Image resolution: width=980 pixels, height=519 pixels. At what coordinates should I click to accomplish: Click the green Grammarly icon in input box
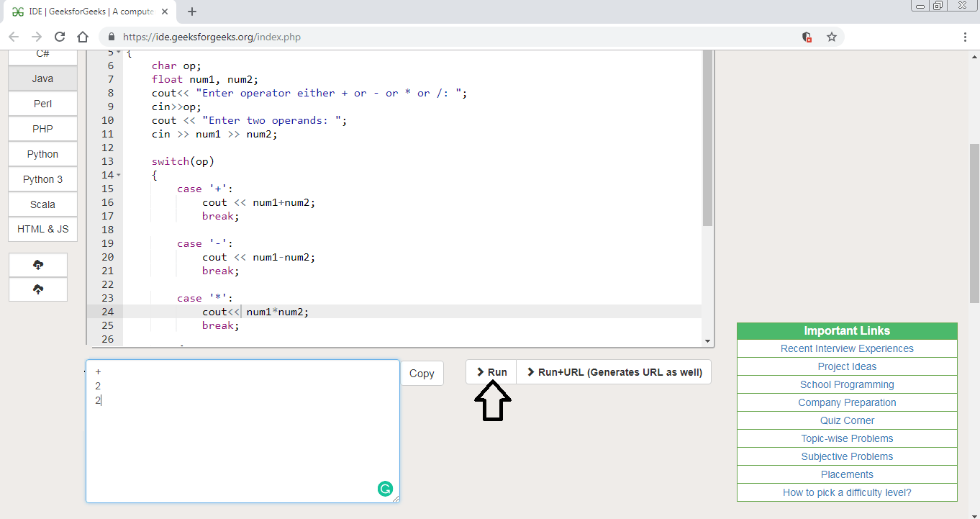coord(385,489)
